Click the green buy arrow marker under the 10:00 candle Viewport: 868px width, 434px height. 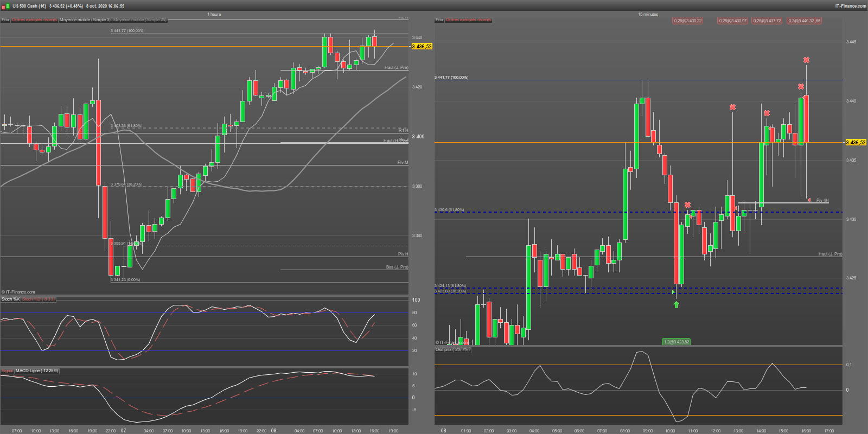tap(676, 305)
